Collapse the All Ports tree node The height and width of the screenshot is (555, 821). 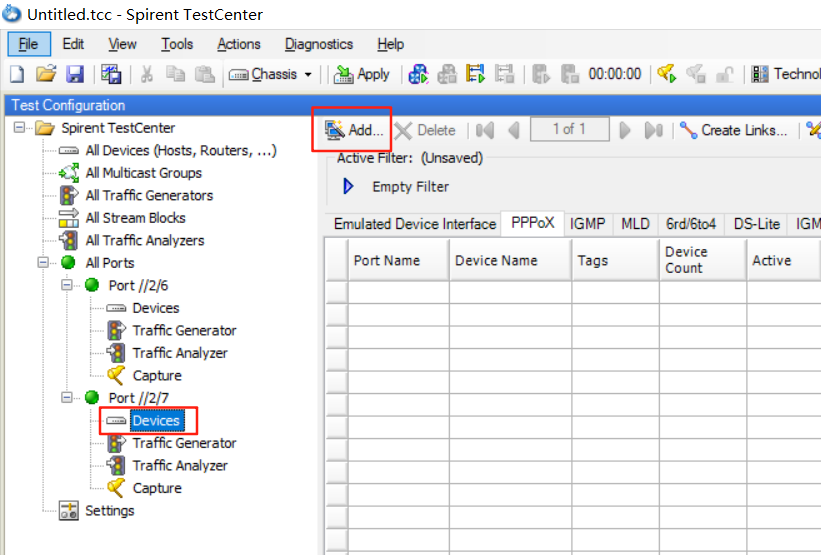(x=43, y=262)
